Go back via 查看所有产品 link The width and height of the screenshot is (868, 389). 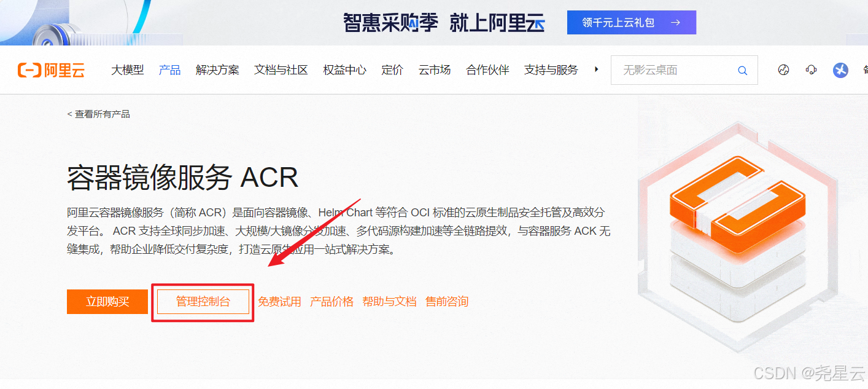[x=98, y=114]
